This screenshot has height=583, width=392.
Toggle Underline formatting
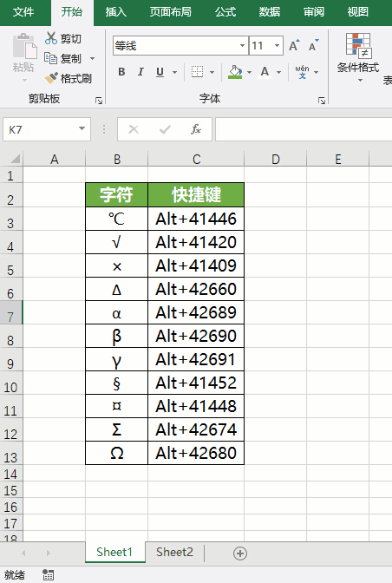pos(160,72)
